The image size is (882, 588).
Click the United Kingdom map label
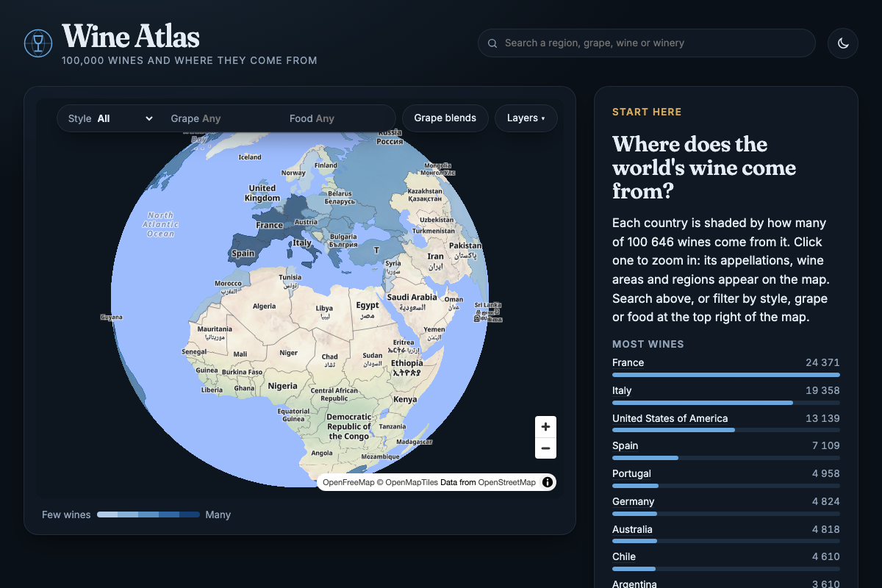point(262,193)
